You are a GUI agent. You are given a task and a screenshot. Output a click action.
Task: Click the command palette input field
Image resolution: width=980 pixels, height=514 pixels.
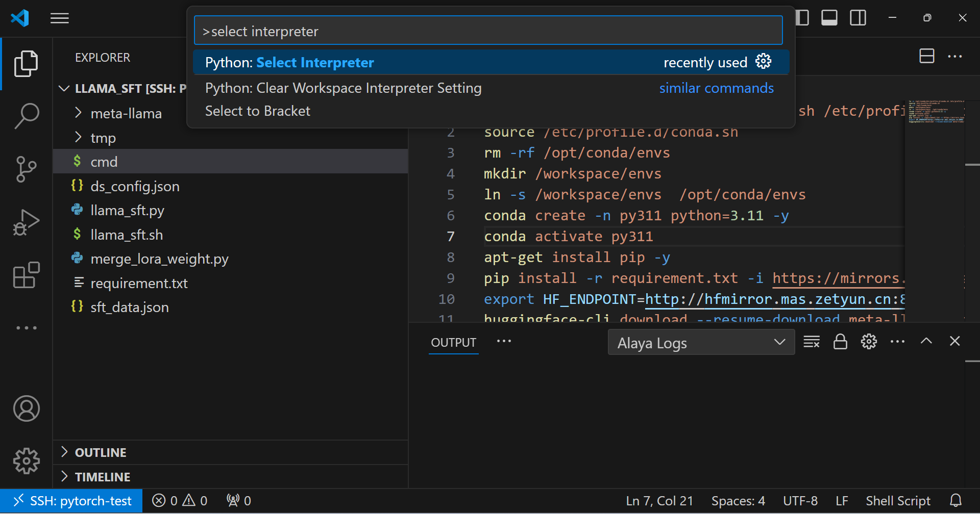pyautogui.click(x=488, y=31)
